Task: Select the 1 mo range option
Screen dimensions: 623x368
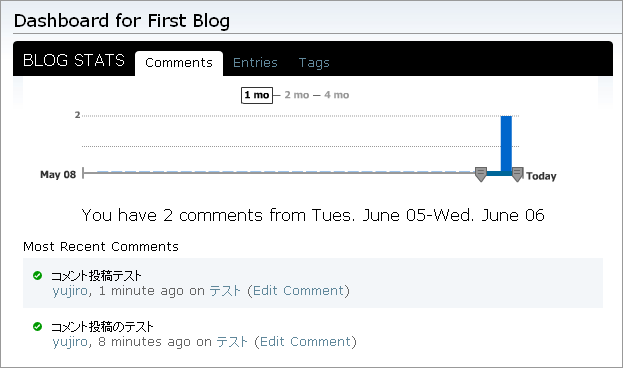Action: coord(257,95)
